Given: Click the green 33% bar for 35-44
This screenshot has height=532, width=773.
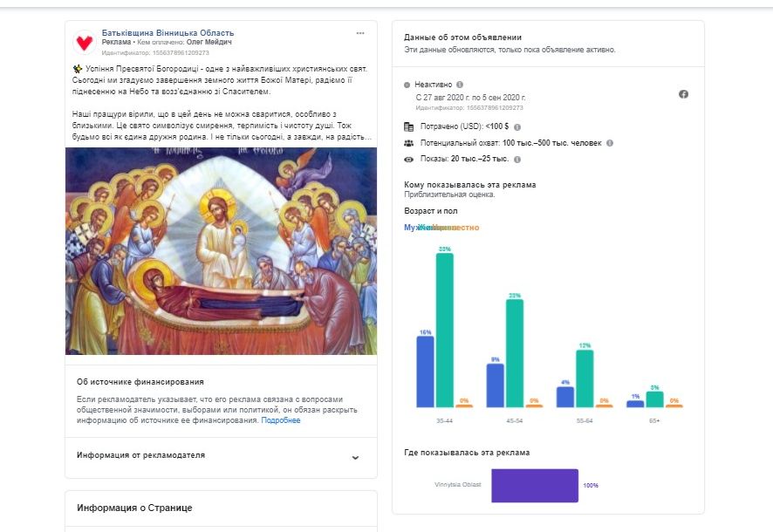Looking at the screenshot, I should click(x=445, y=330).
